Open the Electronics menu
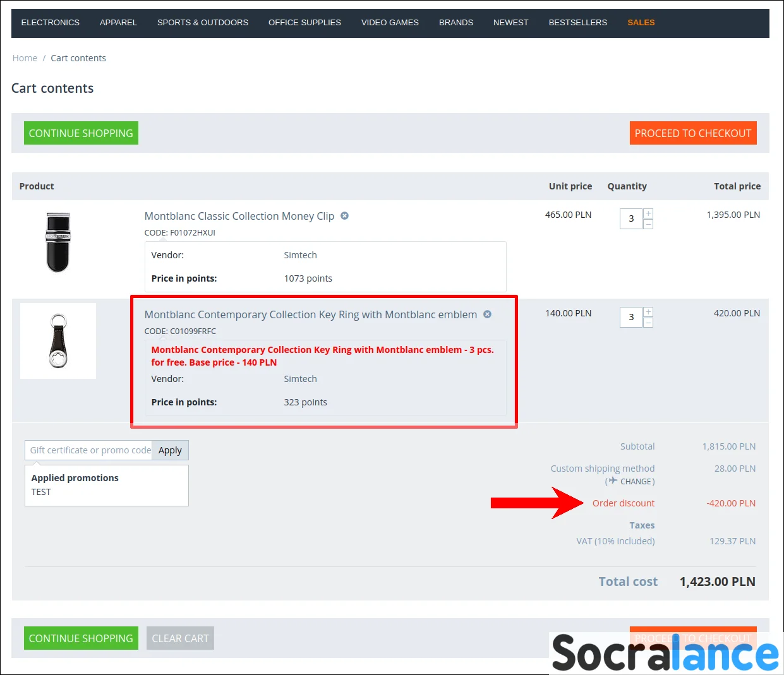 point(51,23)
